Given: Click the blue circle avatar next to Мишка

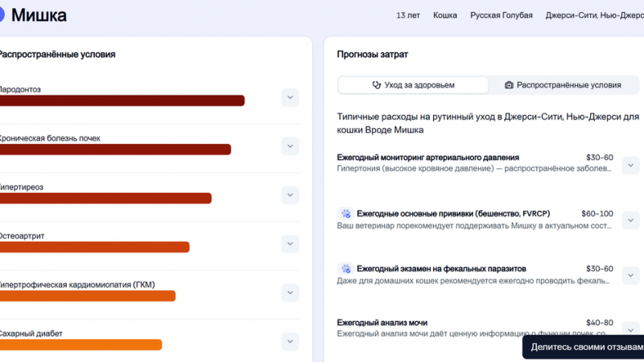Looking at the screenshot, I should 2,14.
